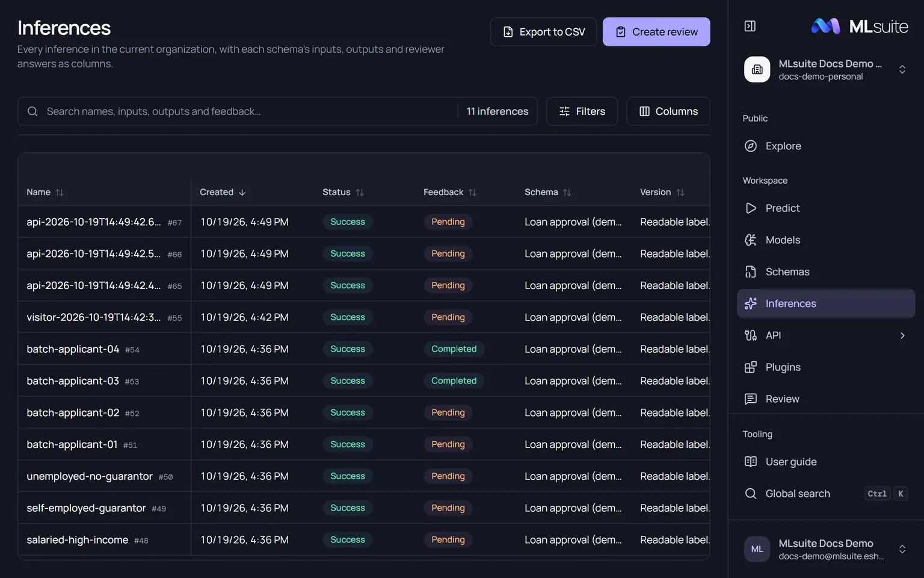The height and width of the screenshot is (578, 924).
Task: Go to the Inferences sidebar item
Action: click(825, 303)
